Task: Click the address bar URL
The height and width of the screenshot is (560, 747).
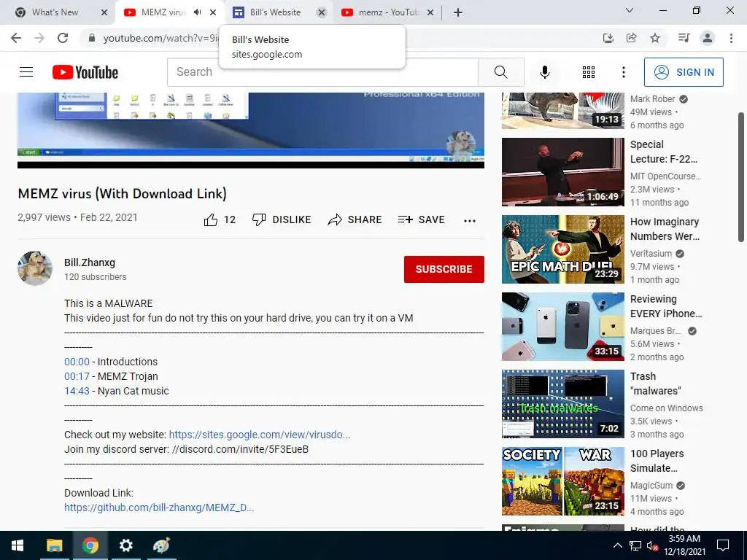Action: point(161,38)
